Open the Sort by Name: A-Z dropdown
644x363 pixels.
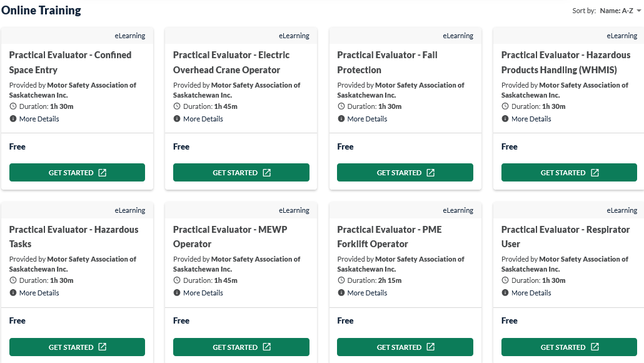[620, 11]
